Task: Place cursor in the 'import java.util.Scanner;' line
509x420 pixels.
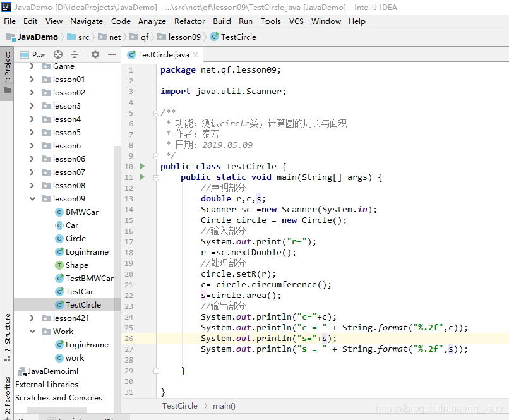Action: click(223, 92)
